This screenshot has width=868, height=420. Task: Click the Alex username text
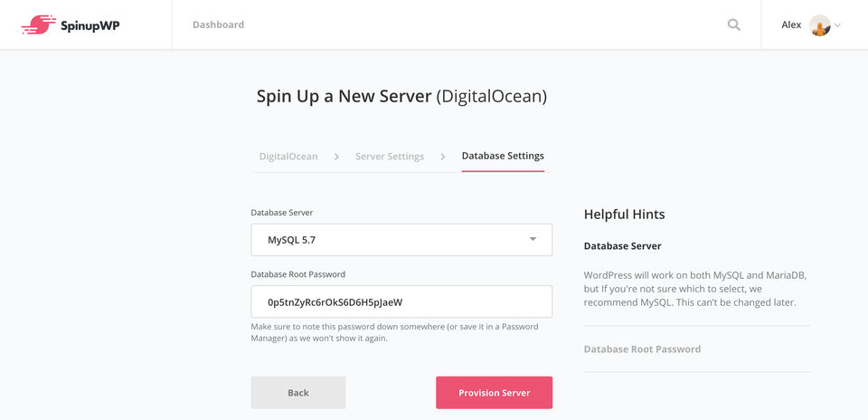791,25
